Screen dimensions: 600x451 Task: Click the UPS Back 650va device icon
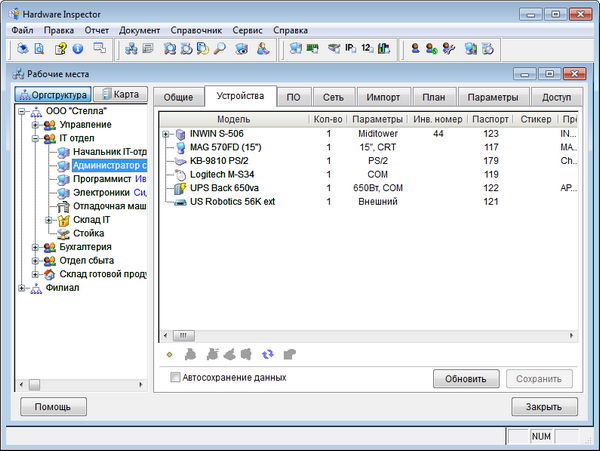tap(180, 188)
